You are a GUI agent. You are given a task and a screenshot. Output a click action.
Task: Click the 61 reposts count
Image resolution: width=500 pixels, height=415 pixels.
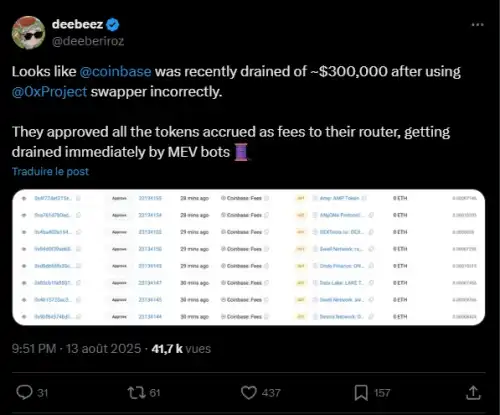[x=155, y=393]
